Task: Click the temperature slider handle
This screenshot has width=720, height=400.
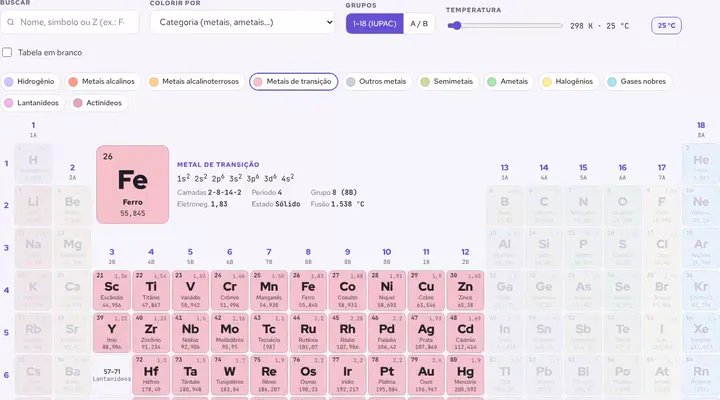Action: (x=455, y=26)
